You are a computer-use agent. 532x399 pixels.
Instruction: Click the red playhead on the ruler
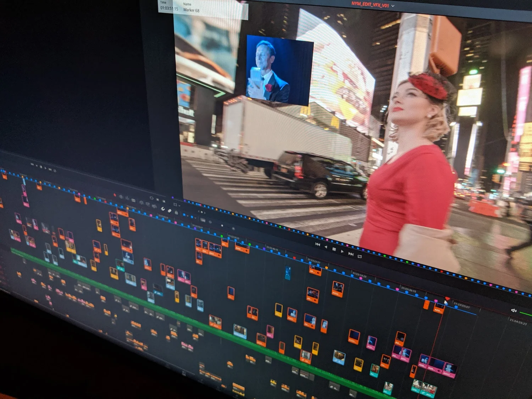click(x=447, y=299)
